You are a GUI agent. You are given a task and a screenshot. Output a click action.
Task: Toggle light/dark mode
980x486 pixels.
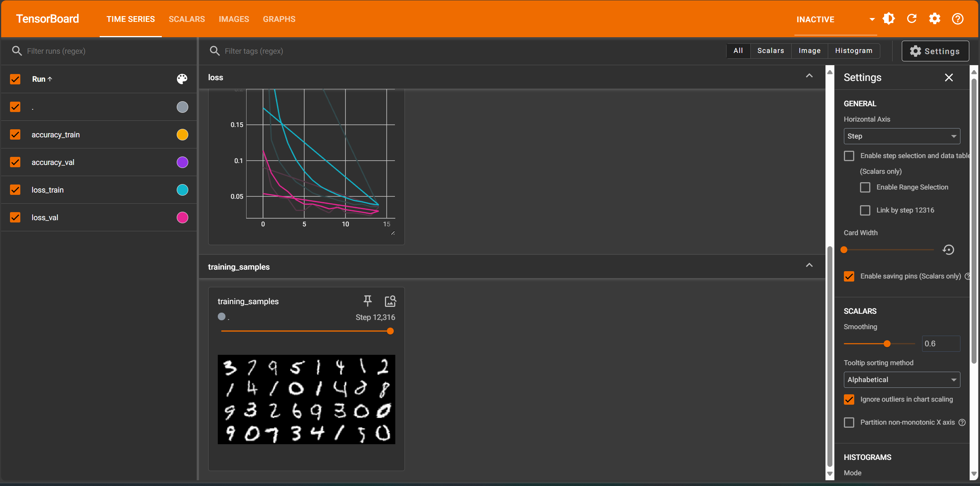click(x=888, y=18)
